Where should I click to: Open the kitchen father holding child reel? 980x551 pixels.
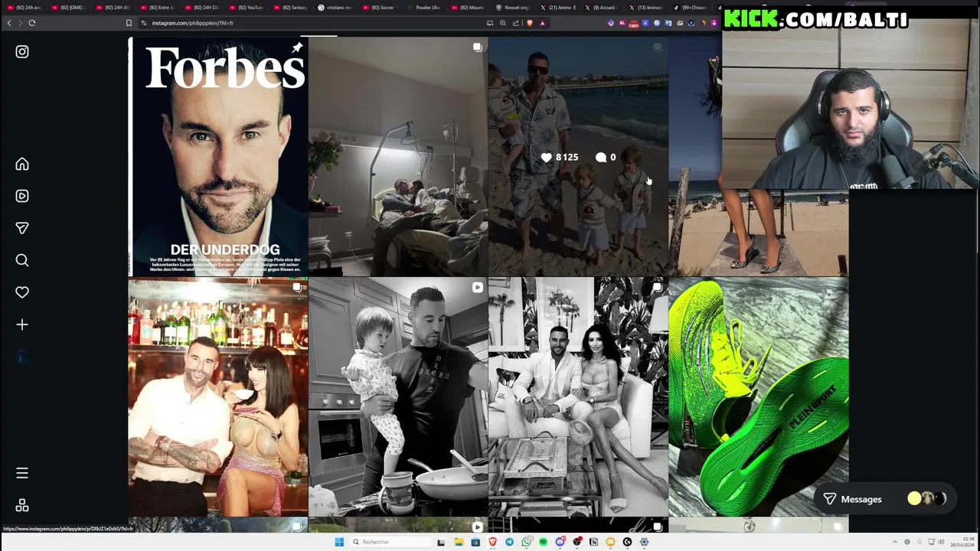pos(398,397)
